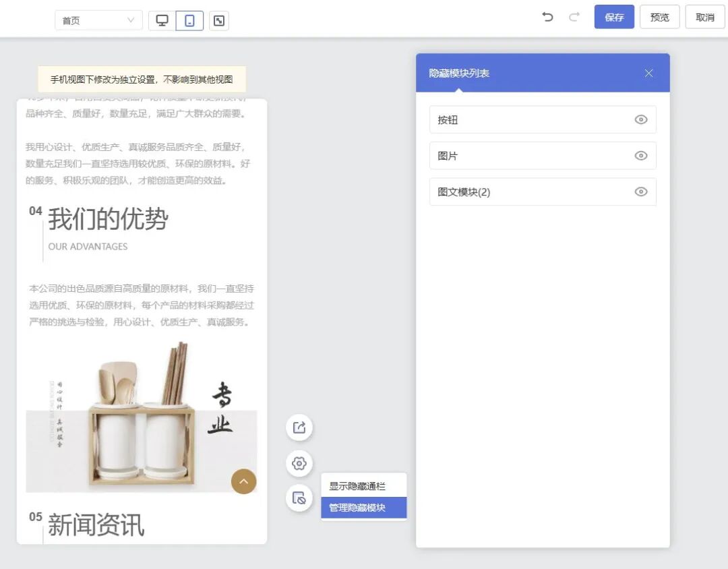Click the 保存 button
The image size is (728, 569).
pos(614,17)
